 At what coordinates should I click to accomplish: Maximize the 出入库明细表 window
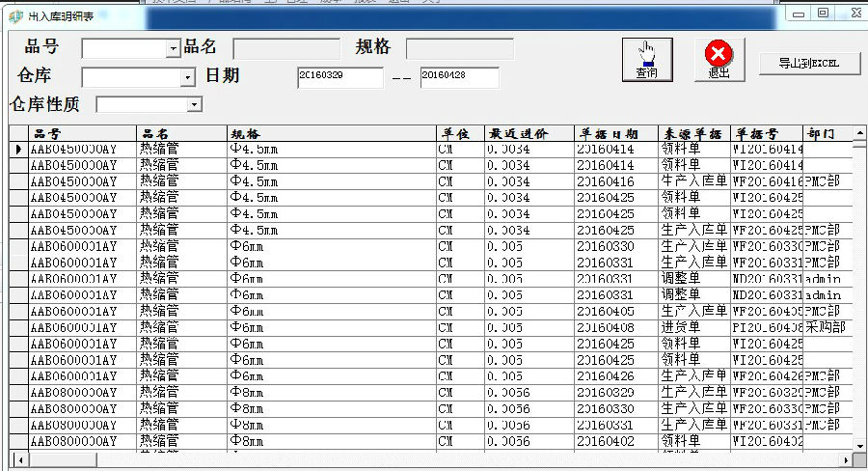823,14
